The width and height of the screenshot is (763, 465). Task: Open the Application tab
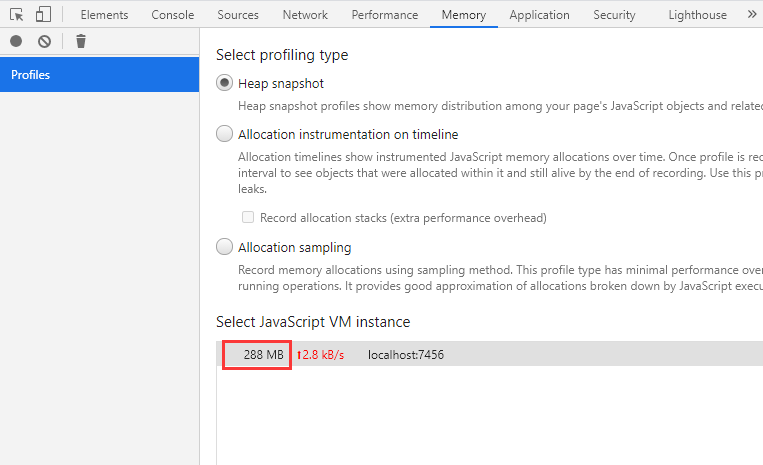tap(539, 15)
